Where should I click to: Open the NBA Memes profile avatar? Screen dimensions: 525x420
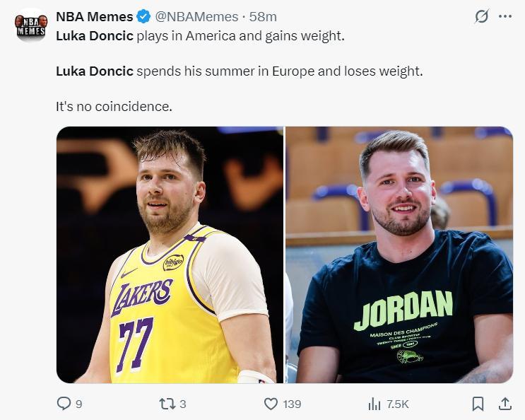[30, 25]
